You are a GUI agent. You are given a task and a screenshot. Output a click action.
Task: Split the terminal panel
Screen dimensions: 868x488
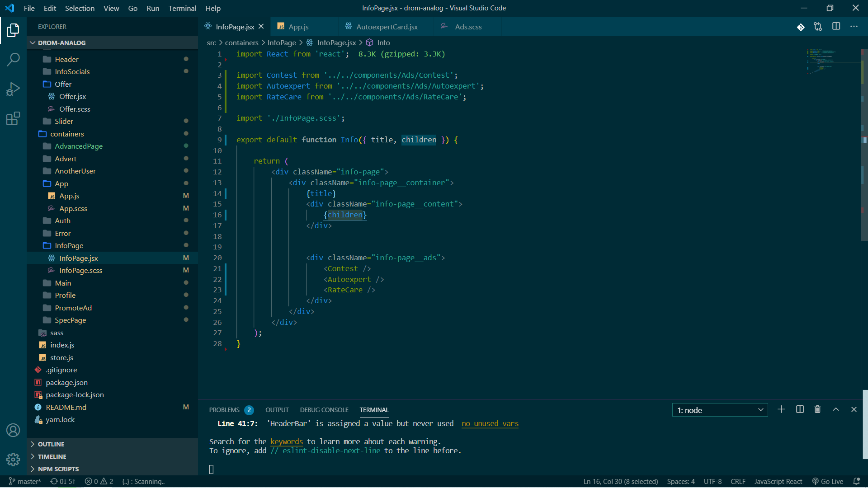800,409
